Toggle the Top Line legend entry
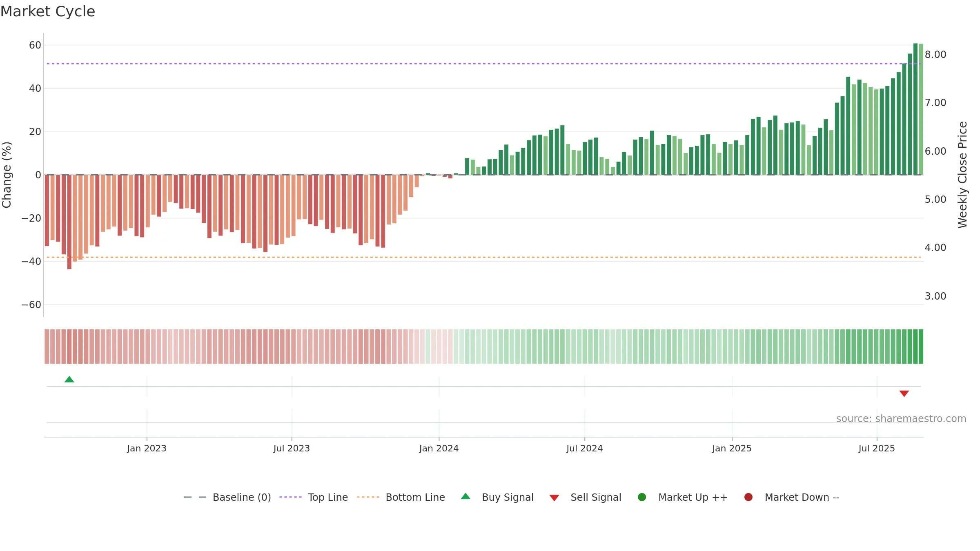 click(314, 498)
